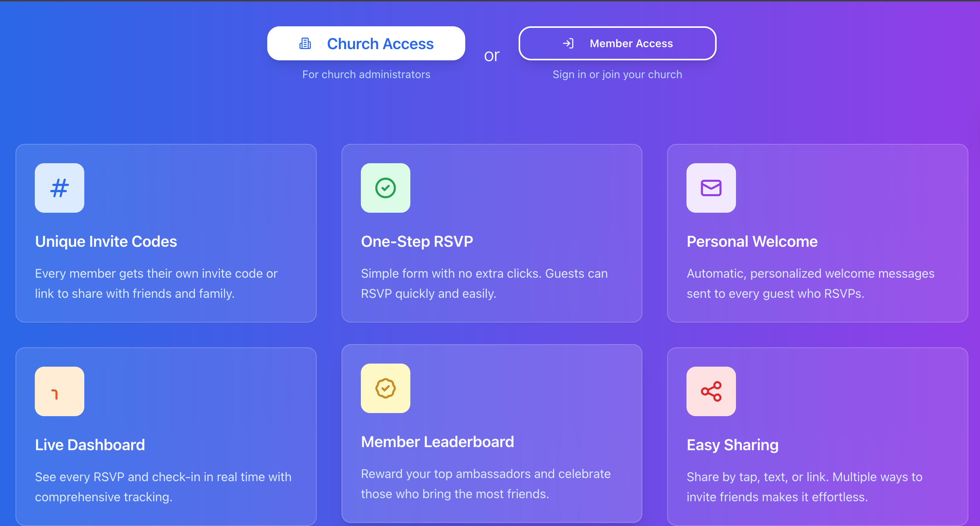Click the hashtag icon for Invite Codes
This screenshot has height=526, width=980.
click(60, 188)
